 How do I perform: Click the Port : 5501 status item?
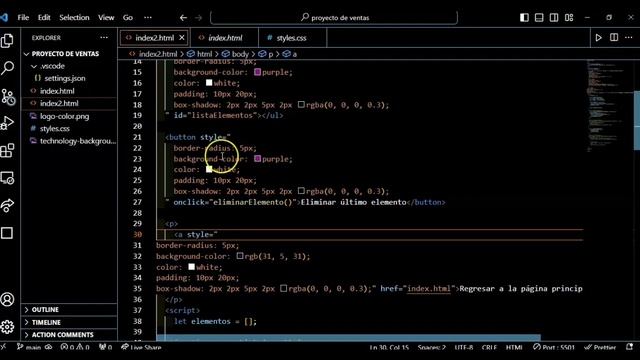pyautogui.click(x=554, y=347)
